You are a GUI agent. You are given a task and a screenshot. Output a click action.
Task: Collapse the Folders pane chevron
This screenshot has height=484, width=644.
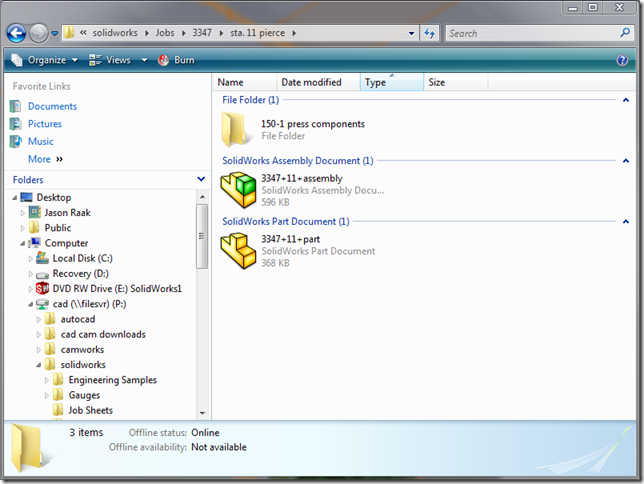[201, 179]
